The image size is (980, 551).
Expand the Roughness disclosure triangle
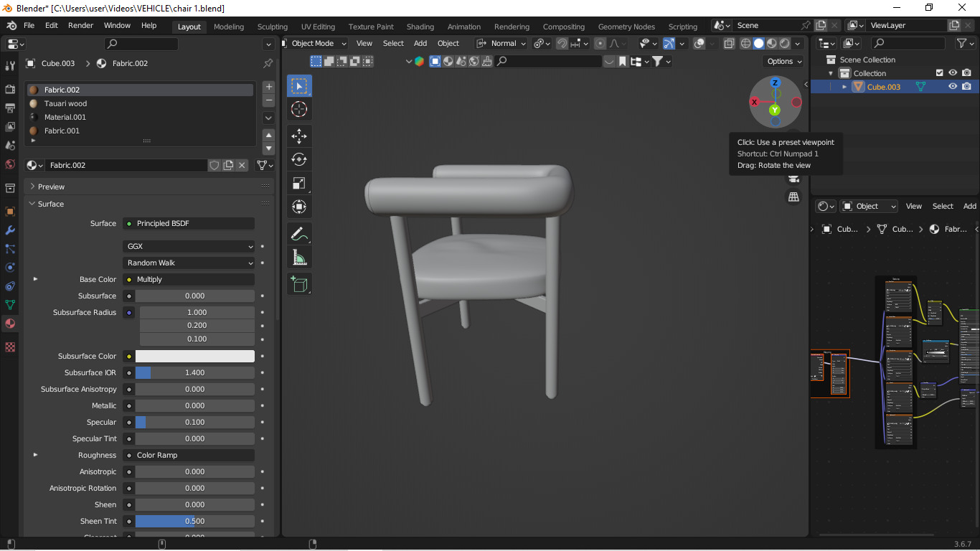(x=35, y=455)
